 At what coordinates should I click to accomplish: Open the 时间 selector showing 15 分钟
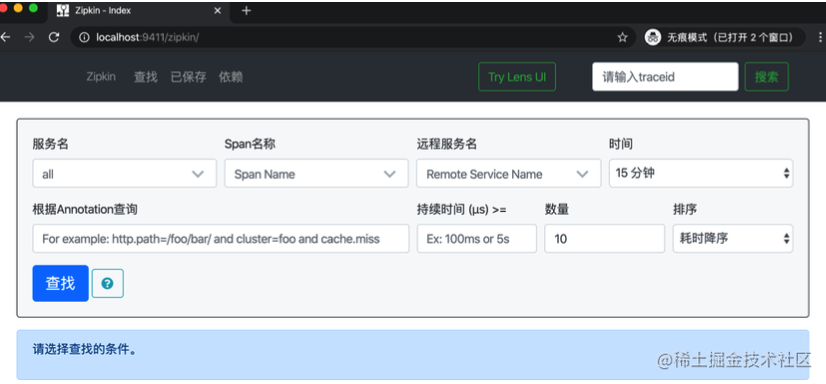(701, 173)
